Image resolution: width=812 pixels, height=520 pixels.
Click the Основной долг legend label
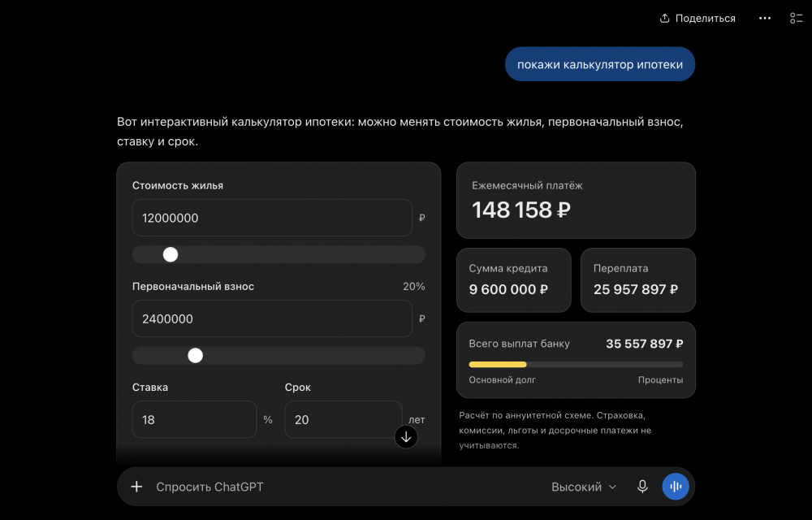[x=503, y=380]
